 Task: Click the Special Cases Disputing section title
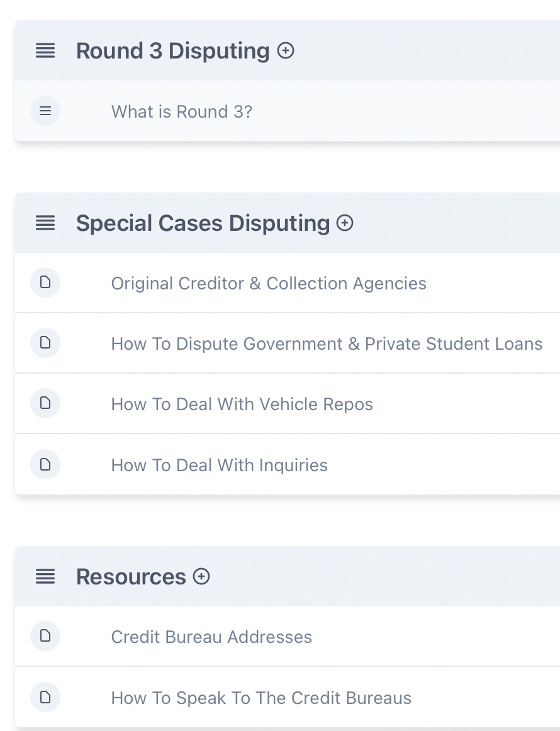pos(203,223)
